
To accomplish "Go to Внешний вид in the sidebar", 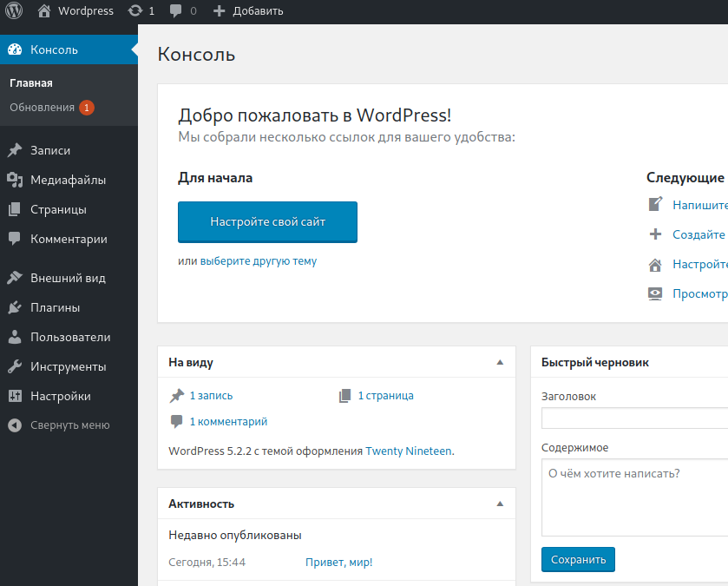I will (69, 278).
